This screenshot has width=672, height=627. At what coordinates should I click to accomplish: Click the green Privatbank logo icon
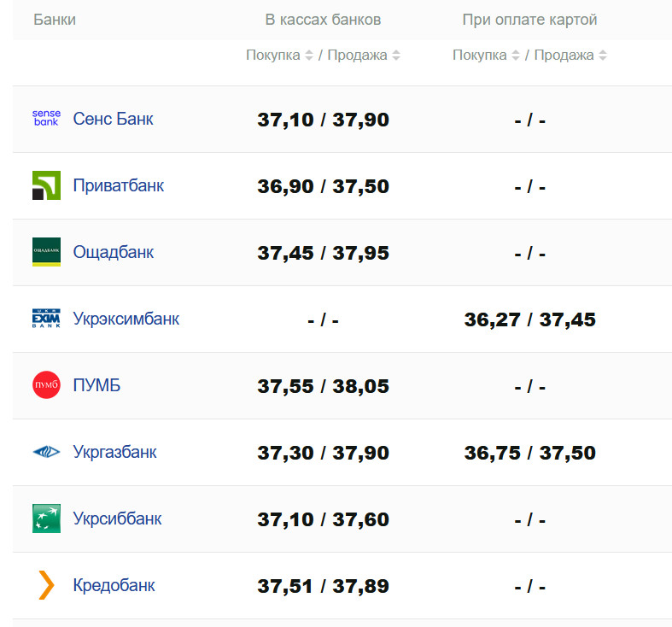[x=46, y=185]
